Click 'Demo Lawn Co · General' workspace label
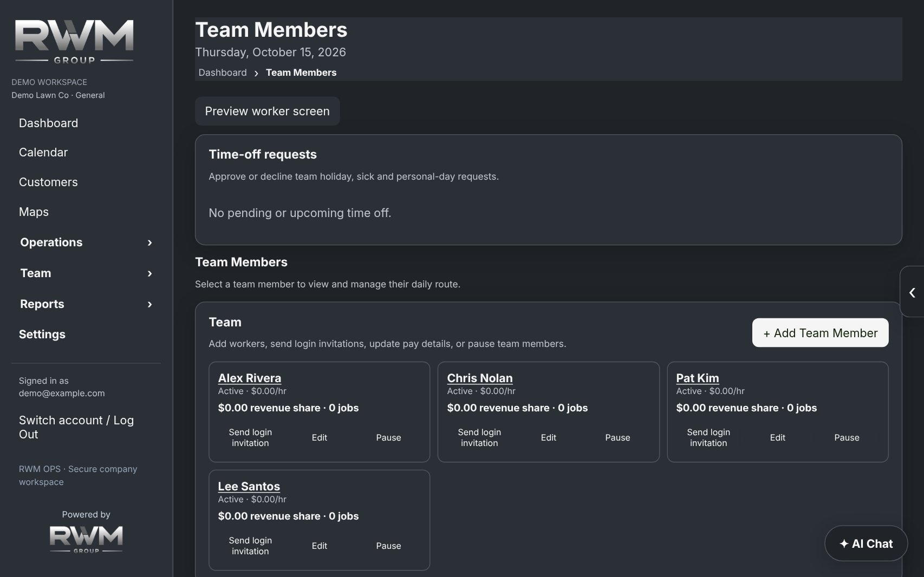 (x=58, y=95)
